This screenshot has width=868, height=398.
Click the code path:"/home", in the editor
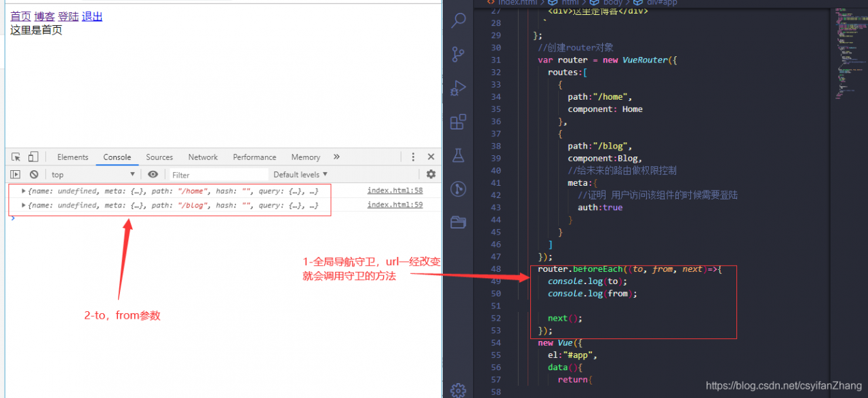pyautogui.click(x=600, y=97)
